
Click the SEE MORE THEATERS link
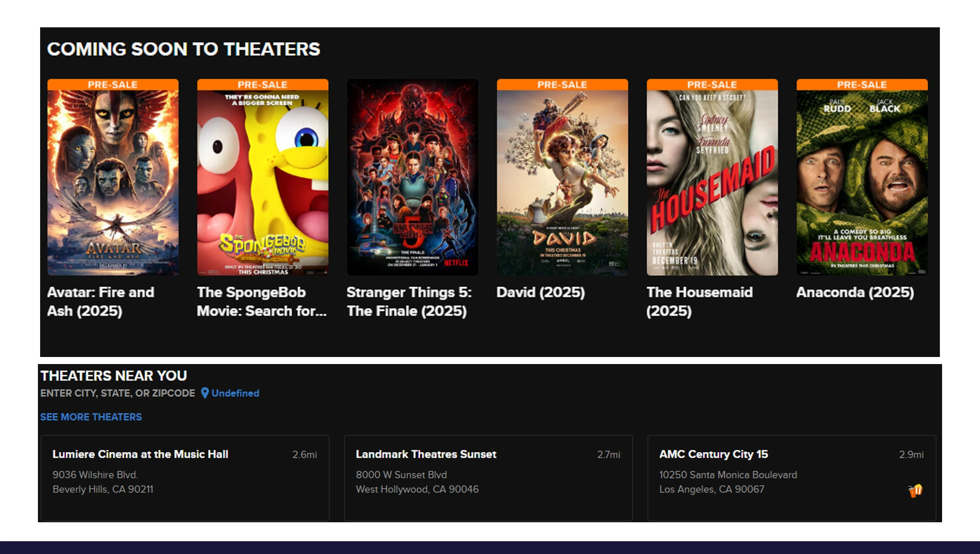pos(91,417)
